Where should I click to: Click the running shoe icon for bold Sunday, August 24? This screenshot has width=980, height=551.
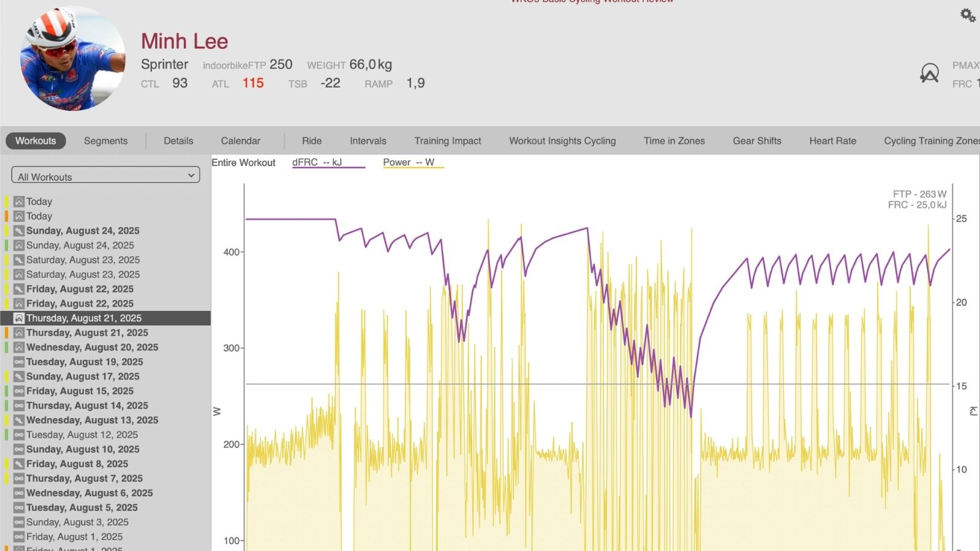coord(19,231)
